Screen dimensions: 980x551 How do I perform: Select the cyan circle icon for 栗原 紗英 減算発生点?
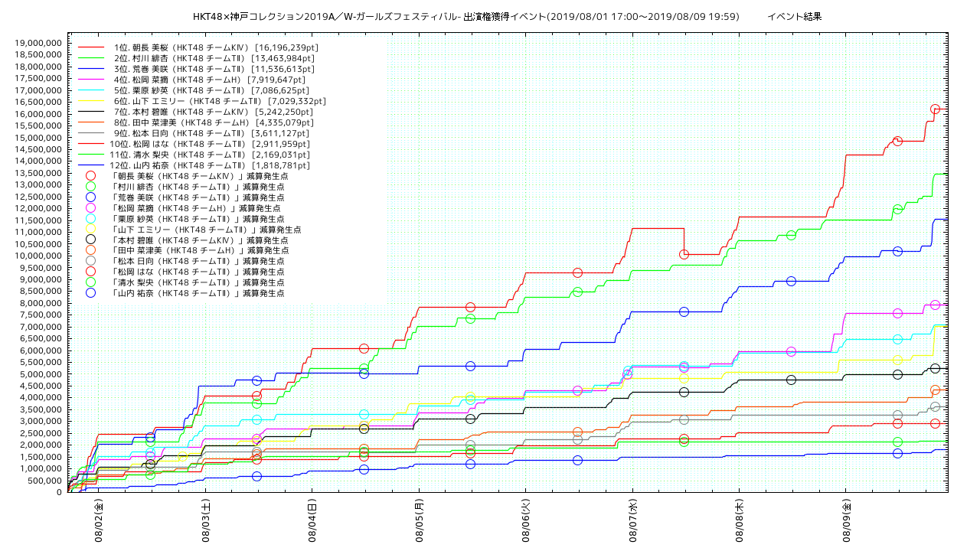[91, 219]
